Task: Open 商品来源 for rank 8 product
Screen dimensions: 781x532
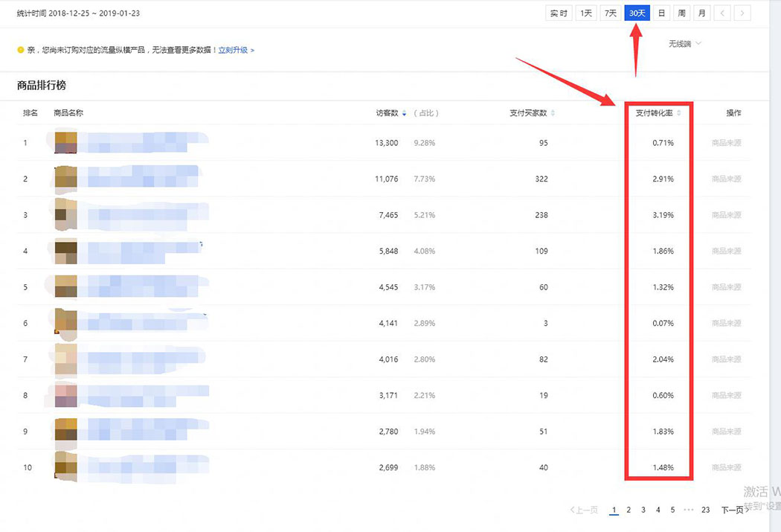Action: tap(726, 396)
